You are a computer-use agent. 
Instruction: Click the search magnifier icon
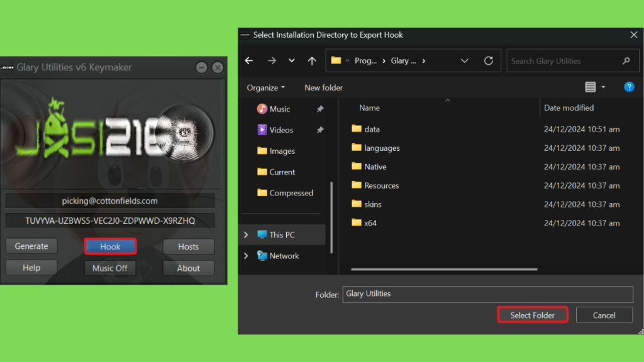626,61
